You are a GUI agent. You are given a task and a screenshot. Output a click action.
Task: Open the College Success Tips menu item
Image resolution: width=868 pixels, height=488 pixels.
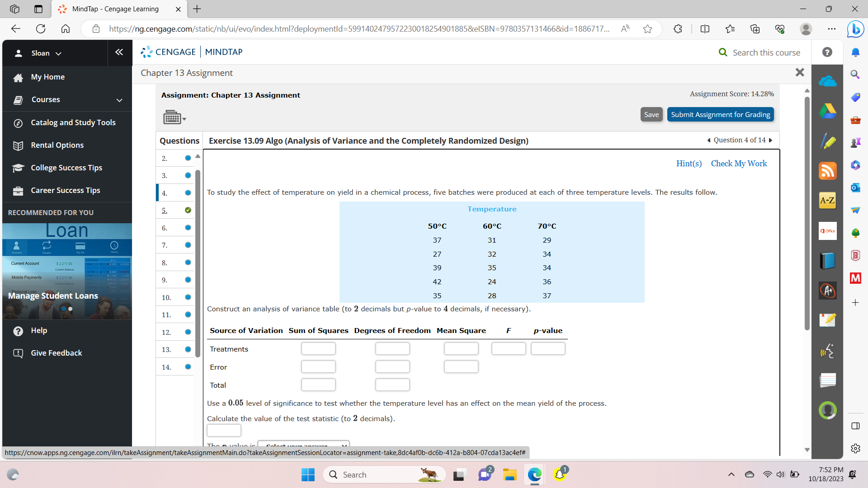[66, 168]
